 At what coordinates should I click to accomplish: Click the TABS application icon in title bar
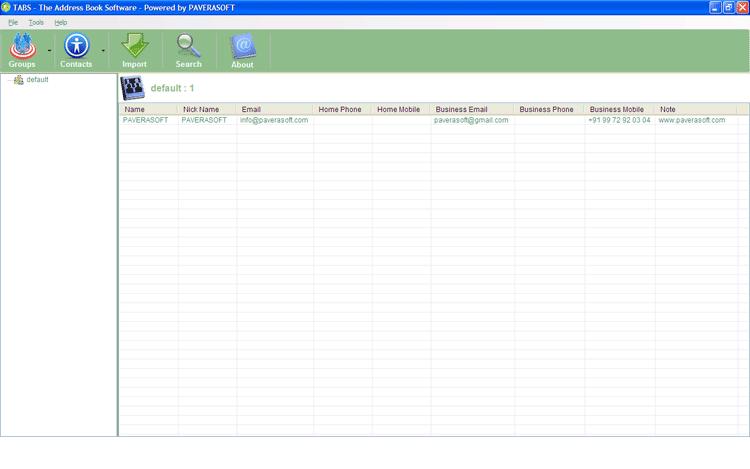[6, 7]
